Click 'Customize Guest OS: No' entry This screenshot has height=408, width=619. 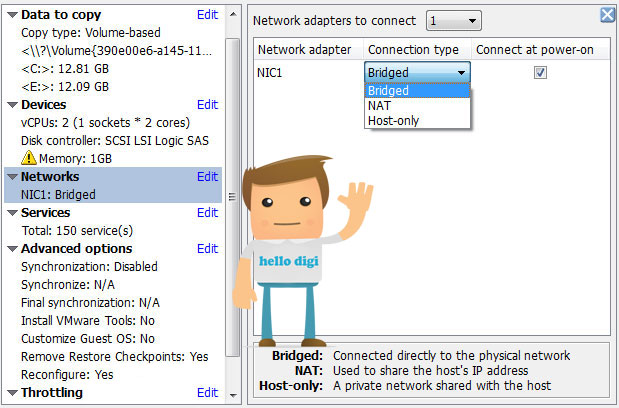(x=88, y=339)
